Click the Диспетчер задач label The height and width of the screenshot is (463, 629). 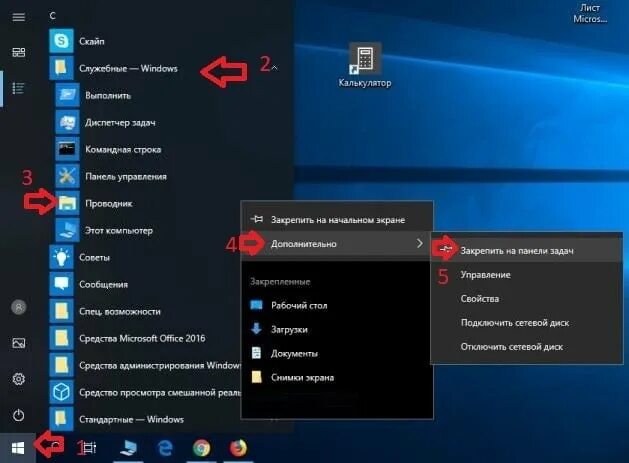pyautogui.click(x=120, y=122)
